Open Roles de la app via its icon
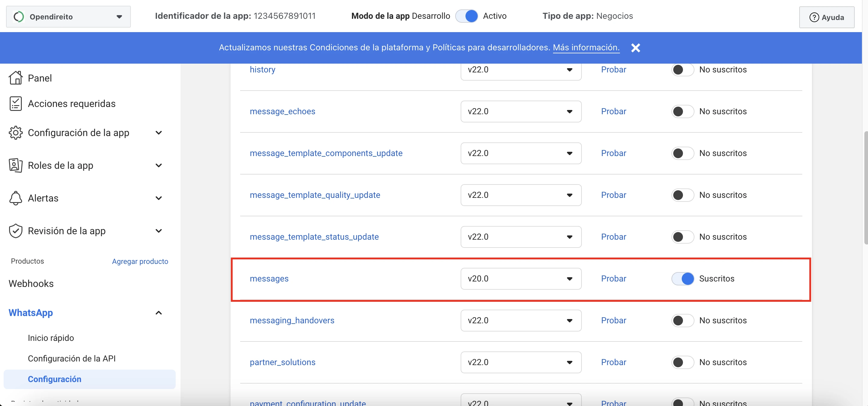 click(x=15, y=165)
